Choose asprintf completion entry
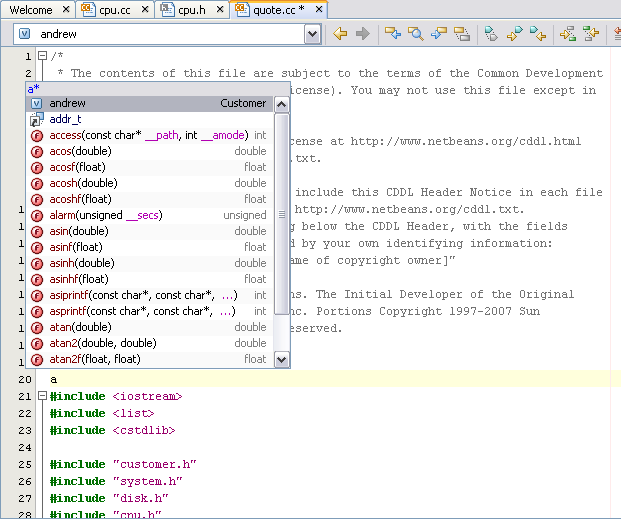Image resolution: width=622 pixels, height=523 pixels. point(150,311)
